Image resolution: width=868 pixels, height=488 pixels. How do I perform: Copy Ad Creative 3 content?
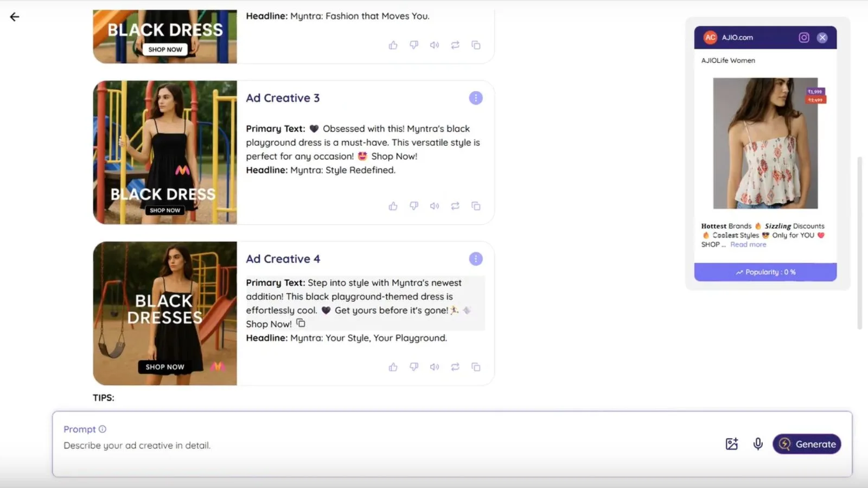[476, 206]
